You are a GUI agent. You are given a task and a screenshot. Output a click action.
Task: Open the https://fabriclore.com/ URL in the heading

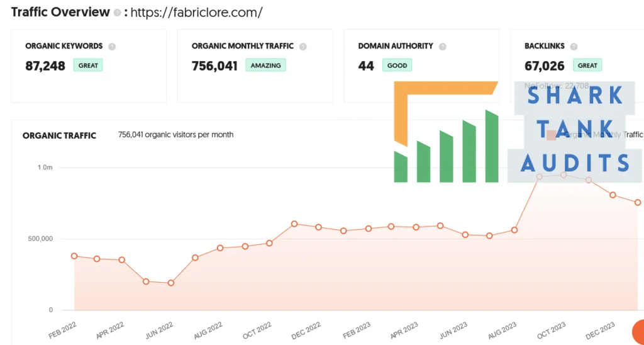[196, 13]
